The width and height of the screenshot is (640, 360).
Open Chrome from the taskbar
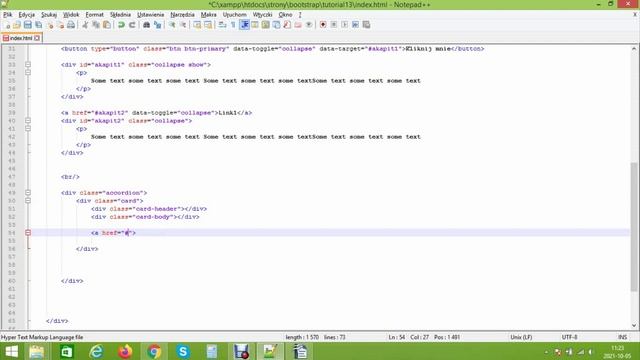154,351
